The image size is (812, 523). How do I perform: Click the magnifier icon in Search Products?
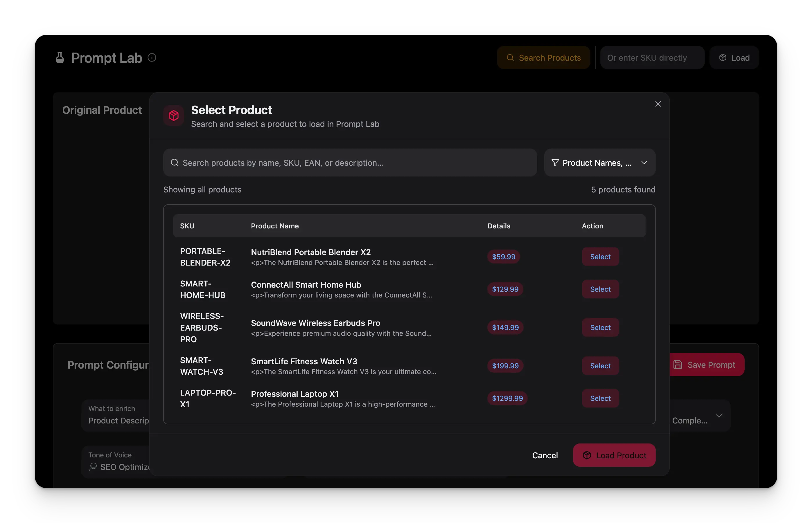click(510, 58)
